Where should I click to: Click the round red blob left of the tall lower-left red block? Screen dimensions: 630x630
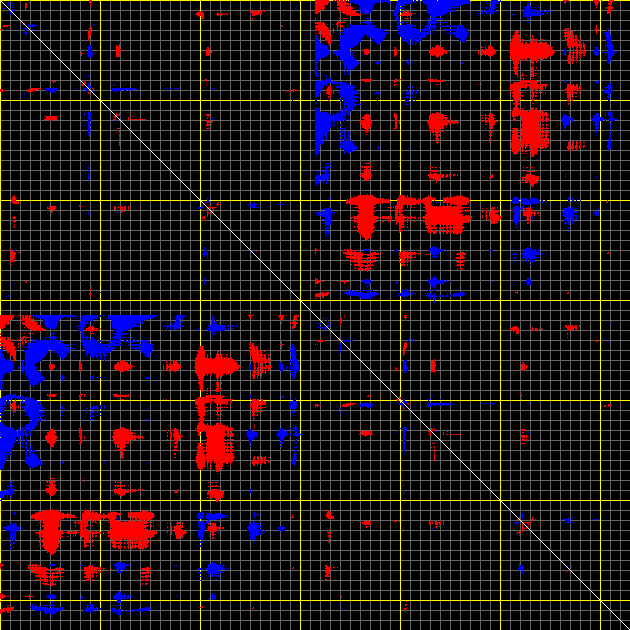123,437
